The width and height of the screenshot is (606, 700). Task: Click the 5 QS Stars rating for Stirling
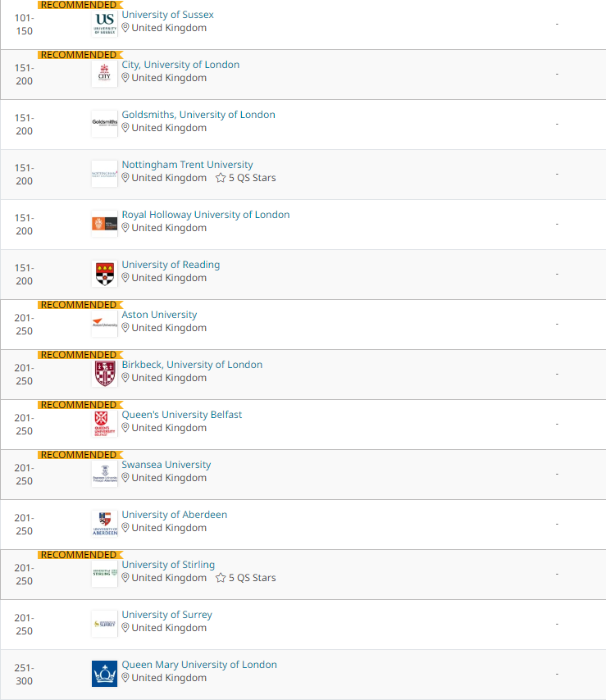tap(246, 578)
